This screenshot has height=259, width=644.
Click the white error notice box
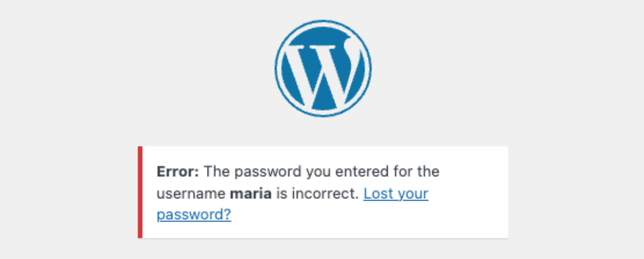pyautogui.click(x=323, y=192)
